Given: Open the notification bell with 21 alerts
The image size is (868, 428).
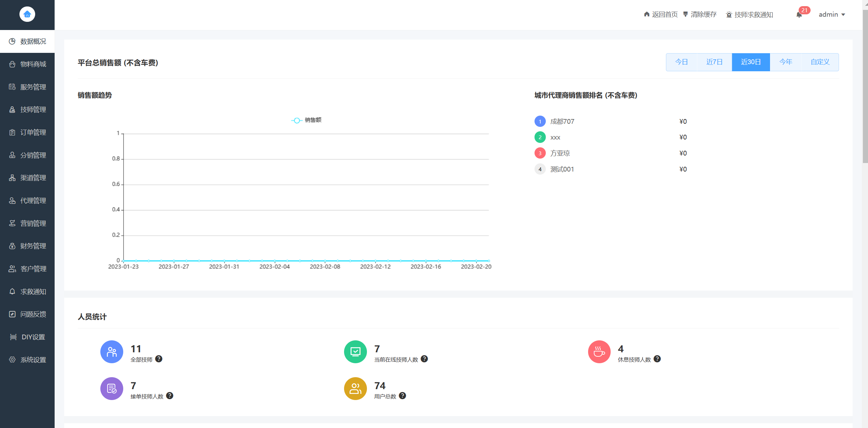Looking at the screenshot, I should pyautogui.click(x=799, y=15).
